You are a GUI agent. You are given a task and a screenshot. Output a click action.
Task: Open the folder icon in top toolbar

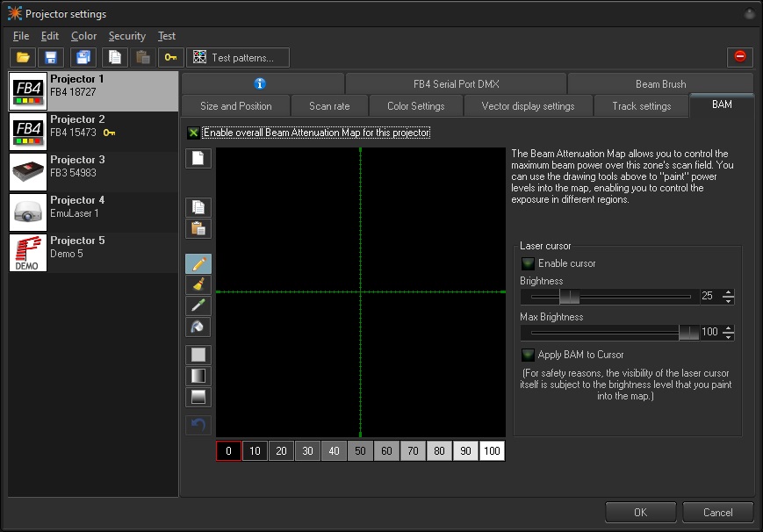point(23,58)
